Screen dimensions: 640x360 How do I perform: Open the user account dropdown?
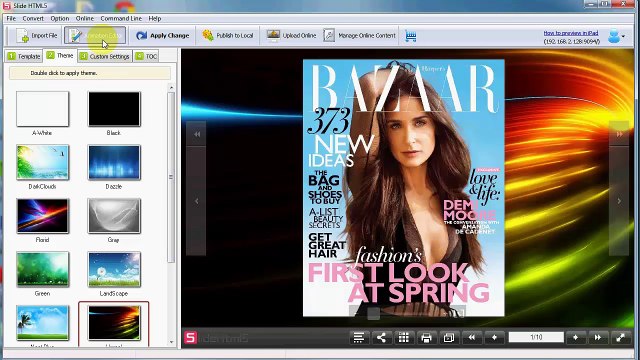616,36
